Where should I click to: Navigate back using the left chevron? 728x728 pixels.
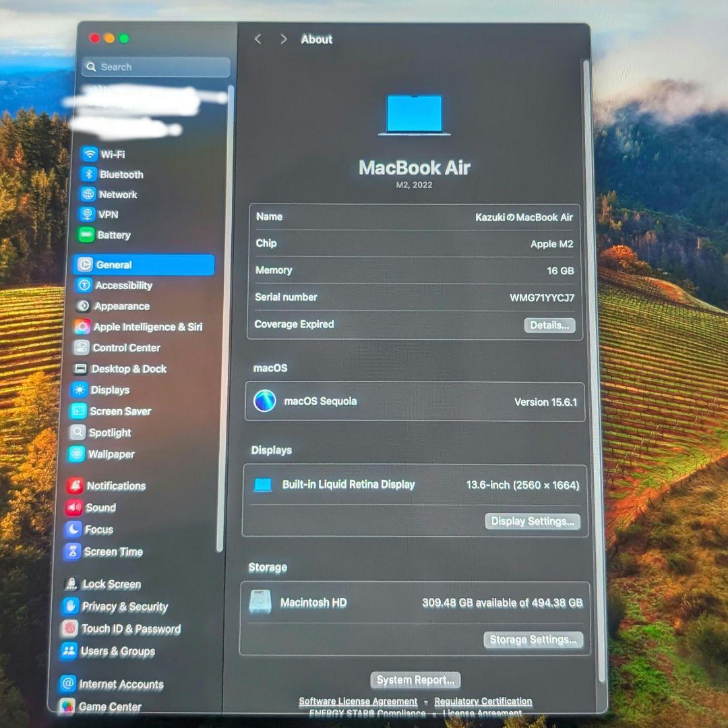tap(257, 39)
